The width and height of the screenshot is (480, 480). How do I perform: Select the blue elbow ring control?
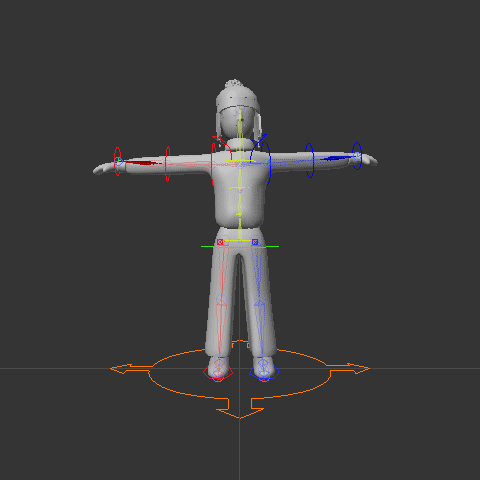click(310, 160)
